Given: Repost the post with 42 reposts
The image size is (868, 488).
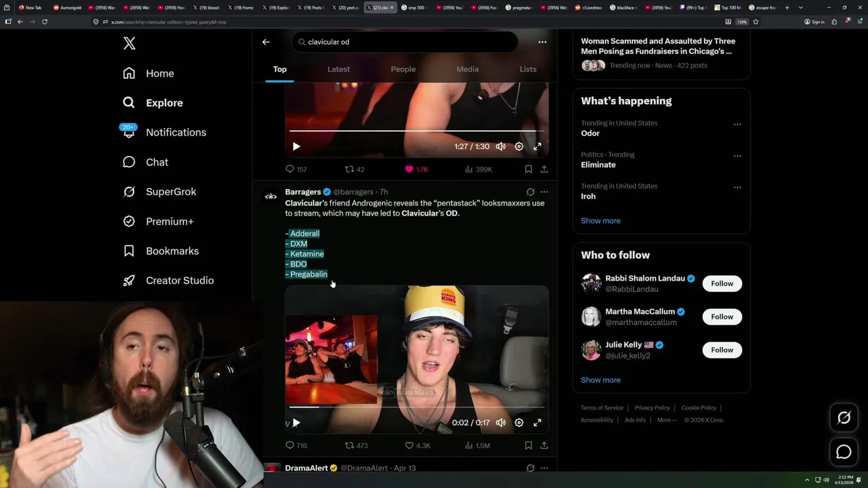Looking at the screenshot, I should tap(355, 169).
